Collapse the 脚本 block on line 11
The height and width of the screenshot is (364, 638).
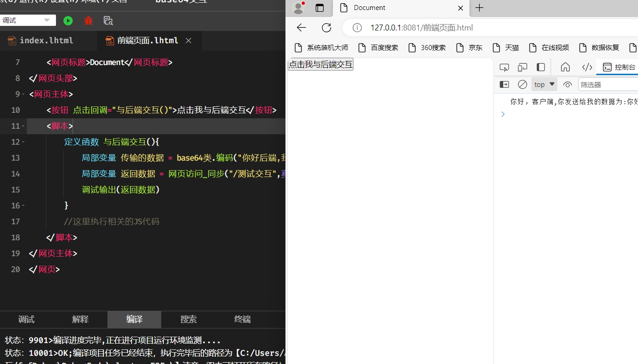[23, 126]
